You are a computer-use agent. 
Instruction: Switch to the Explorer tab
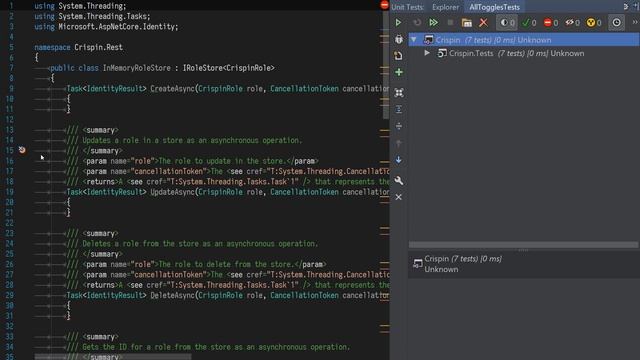pyautogui.click(x=446, y=7)
